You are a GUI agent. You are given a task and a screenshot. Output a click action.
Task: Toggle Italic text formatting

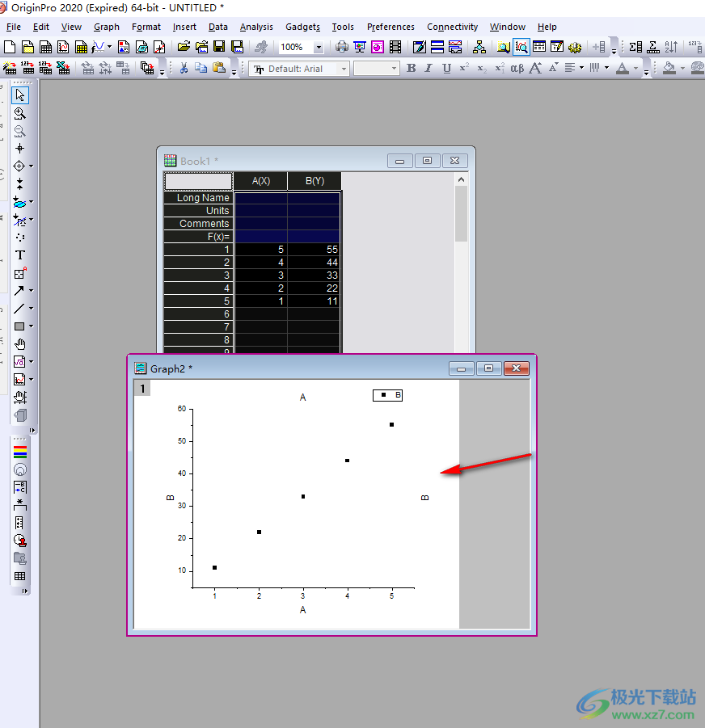428,68
